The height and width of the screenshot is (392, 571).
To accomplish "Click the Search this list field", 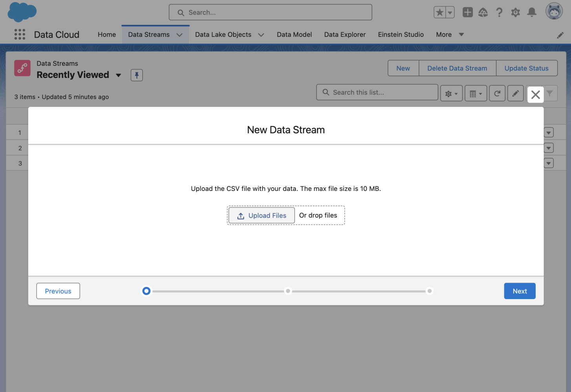I will (x=377, y=92).
